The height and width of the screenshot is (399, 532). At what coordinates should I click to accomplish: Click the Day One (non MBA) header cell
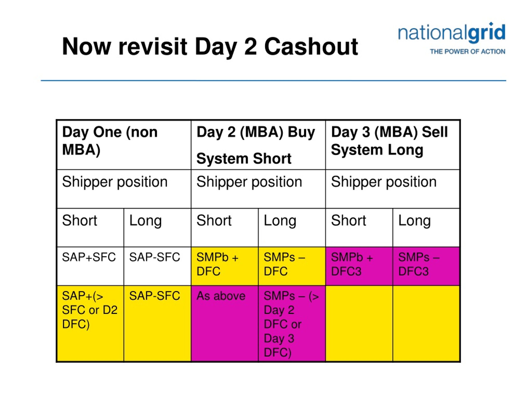[x=124, y=145]
